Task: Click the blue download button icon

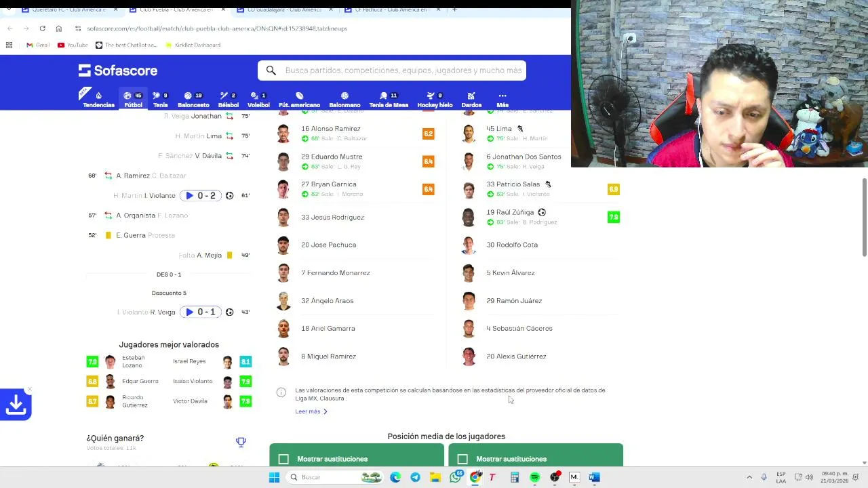Action: coord(16,405)
